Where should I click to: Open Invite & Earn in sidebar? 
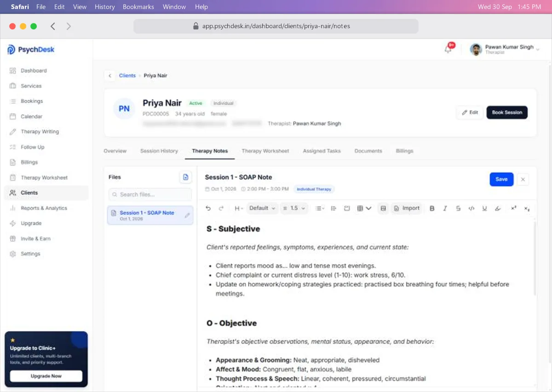tap(46, 239)
